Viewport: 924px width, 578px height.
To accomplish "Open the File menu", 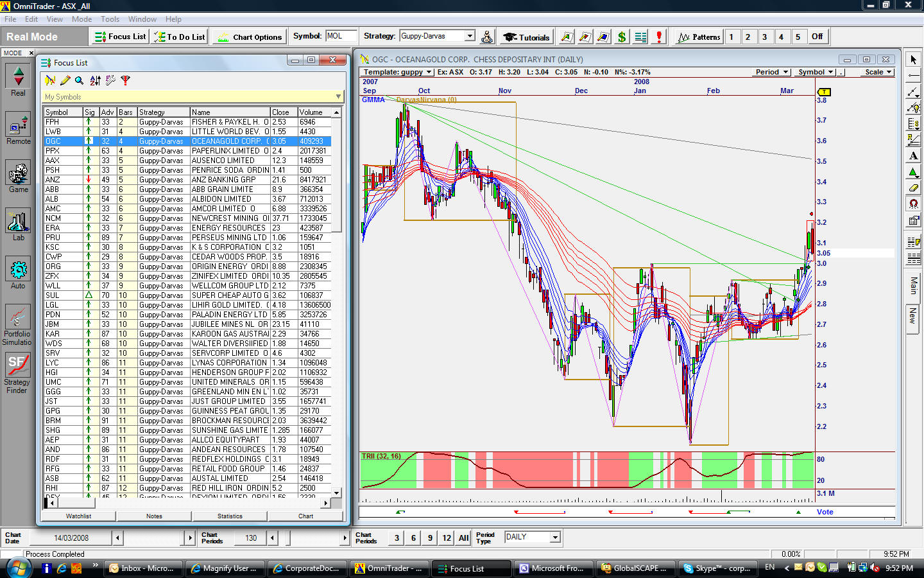I will 10,19.
